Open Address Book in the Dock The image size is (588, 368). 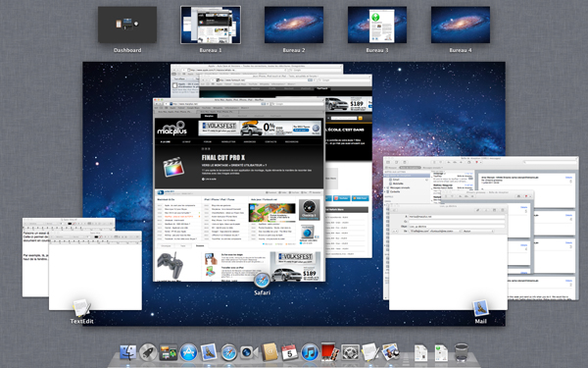tap(269, 352)
